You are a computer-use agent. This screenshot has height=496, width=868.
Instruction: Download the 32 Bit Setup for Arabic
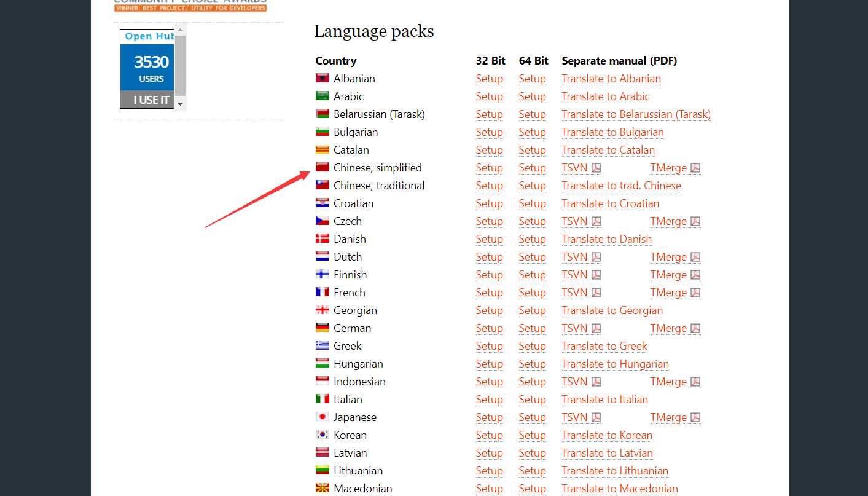coord(489,96)
